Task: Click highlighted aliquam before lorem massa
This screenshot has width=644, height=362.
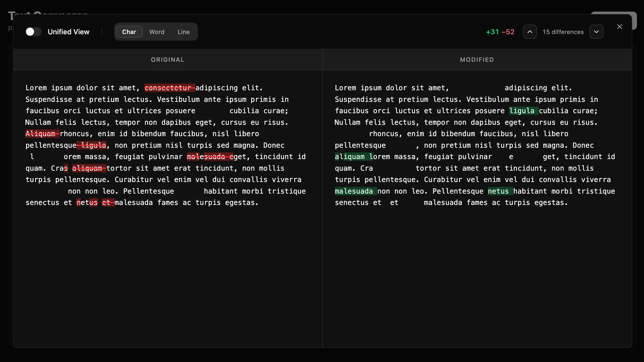Action: pyautogui.click(x=354, y=157)
